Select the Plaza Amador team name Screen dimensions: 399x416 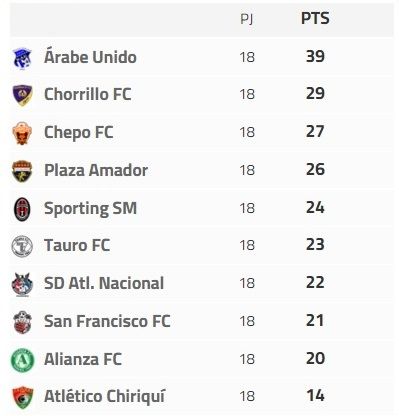(96, 170)
